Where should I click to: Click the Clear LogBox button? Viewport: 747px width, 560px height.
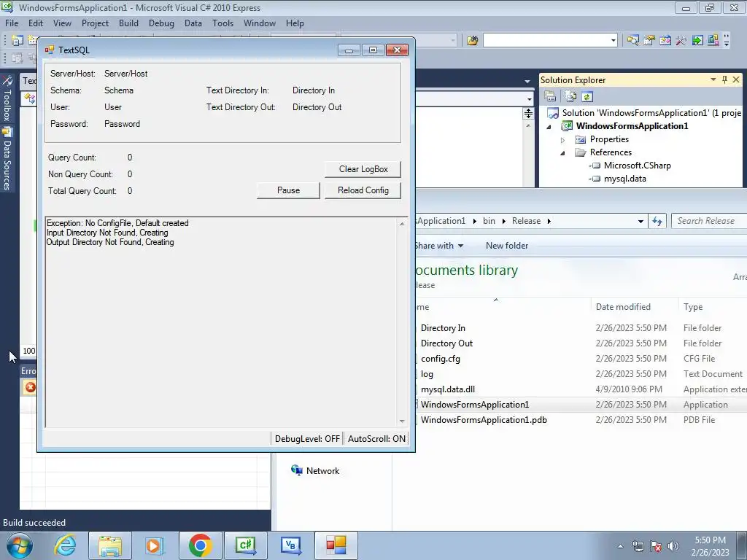363,169
